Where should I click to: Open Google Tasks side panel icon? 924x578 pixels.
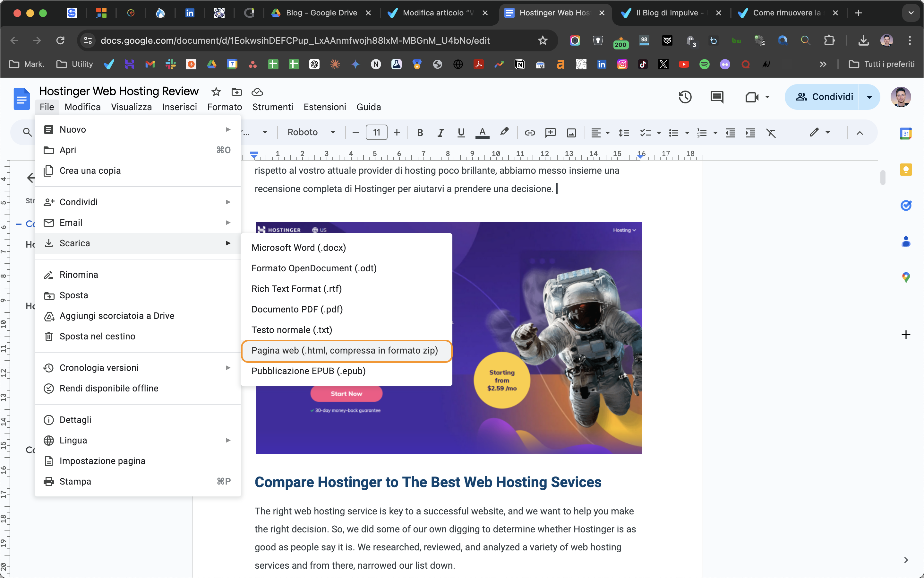(x=906, y=205)
